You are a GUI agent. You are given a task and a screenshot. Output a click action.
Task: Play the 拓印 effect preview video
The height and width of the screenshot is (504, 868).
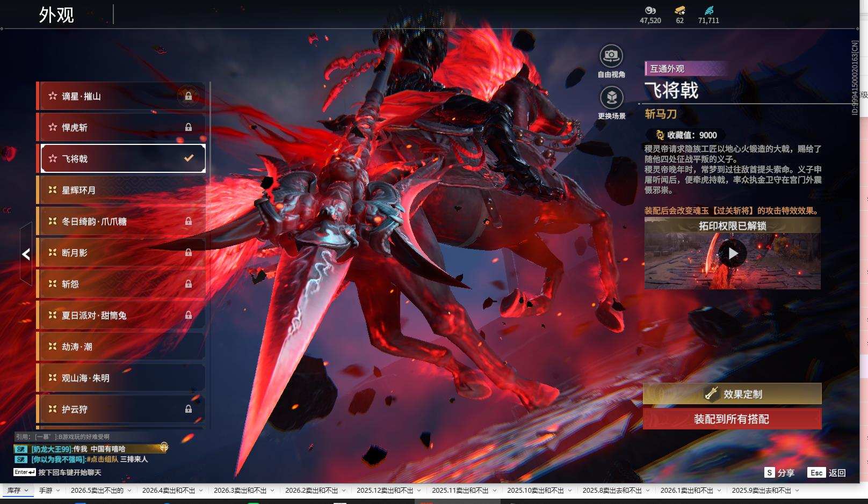733,253
